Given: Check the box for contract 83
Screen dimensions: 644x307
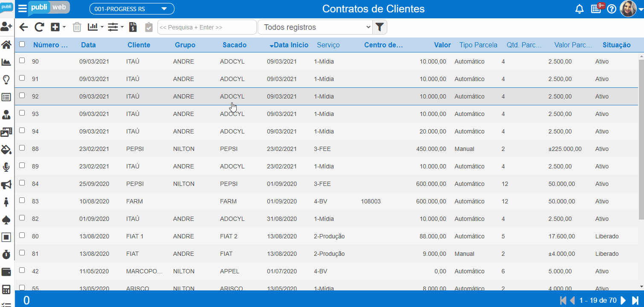Looking at the screenshot, I should click(22, 200).
